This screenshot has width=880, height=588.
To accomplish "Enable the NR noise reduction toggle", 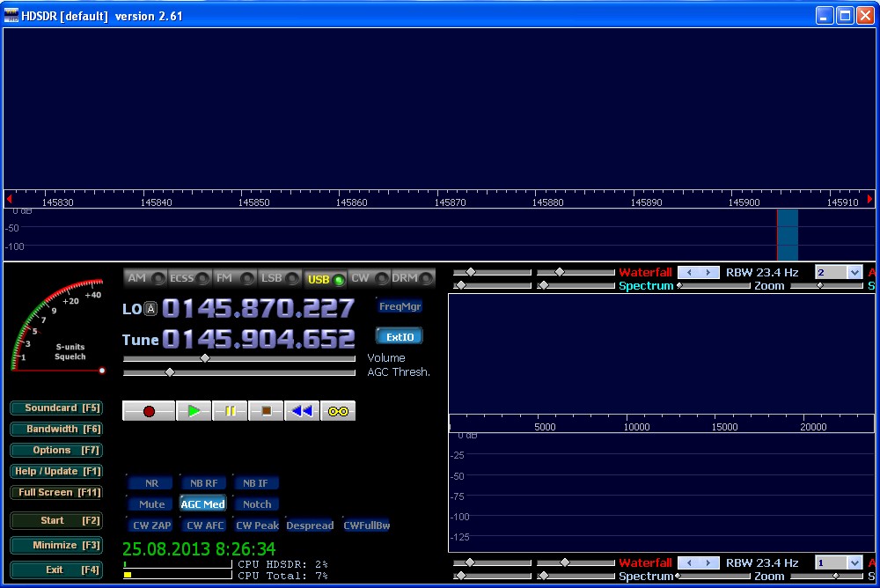I will 151,483.
